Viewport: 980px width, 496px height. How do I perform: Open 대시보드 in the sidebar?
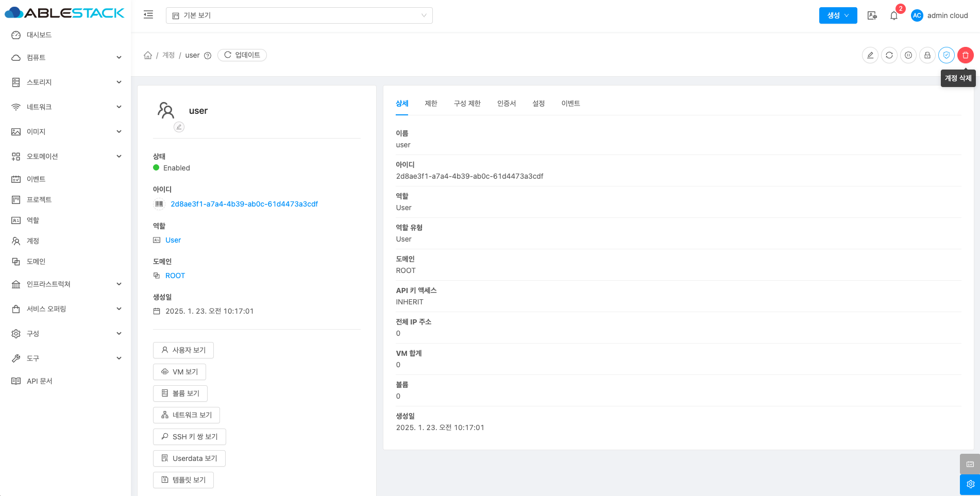[x=39, y=35]
